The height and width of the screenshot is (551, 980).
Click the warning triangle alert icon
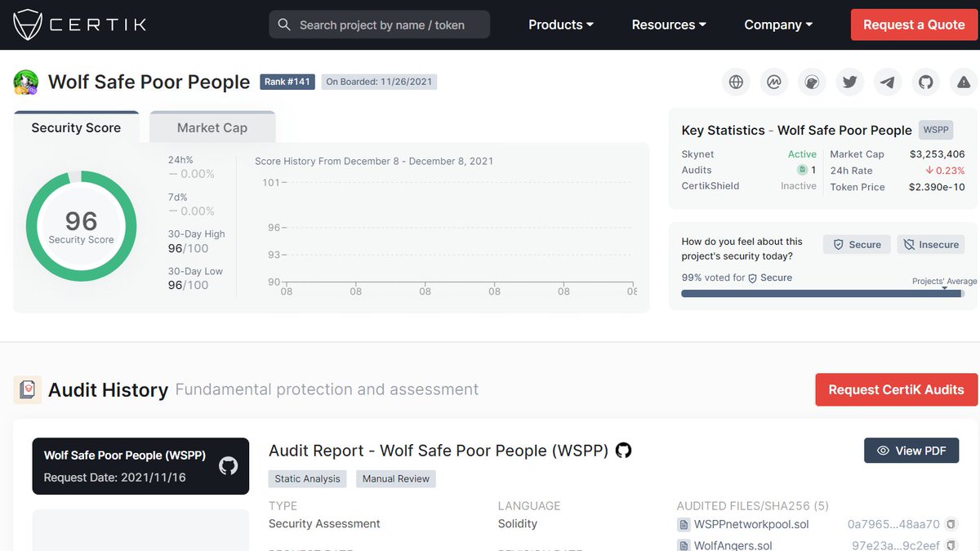964,82
